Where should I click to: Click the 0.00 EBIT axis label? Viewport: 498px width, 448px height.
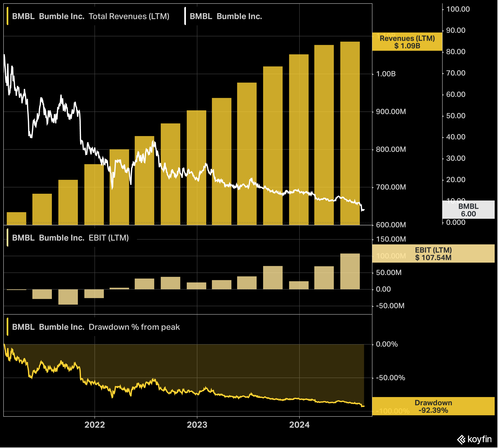click(x=383, y=289)
